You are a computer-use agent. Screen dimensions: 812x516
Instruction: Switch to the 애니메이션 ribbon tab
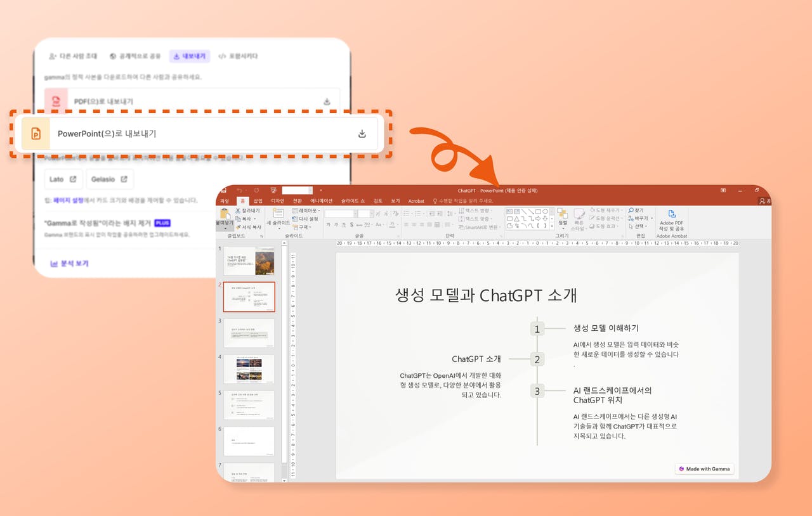coord(321,201)
